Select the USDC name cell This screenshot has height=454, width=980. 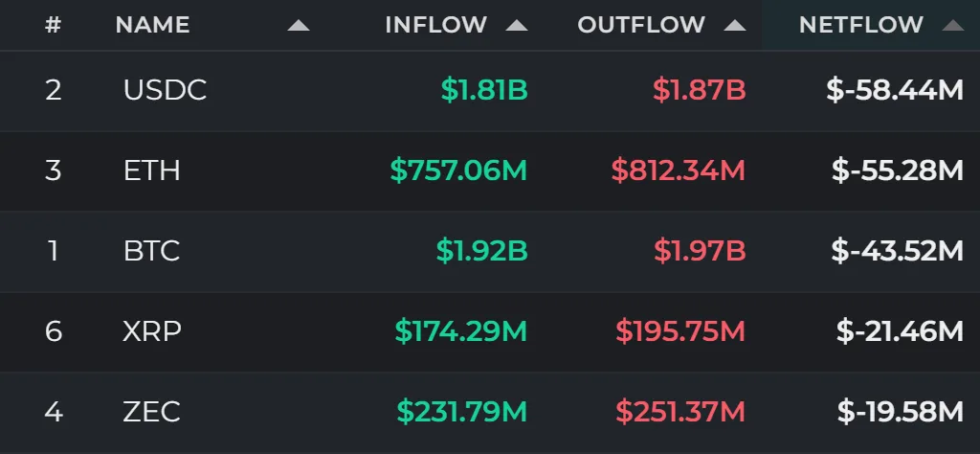[165, 91]
